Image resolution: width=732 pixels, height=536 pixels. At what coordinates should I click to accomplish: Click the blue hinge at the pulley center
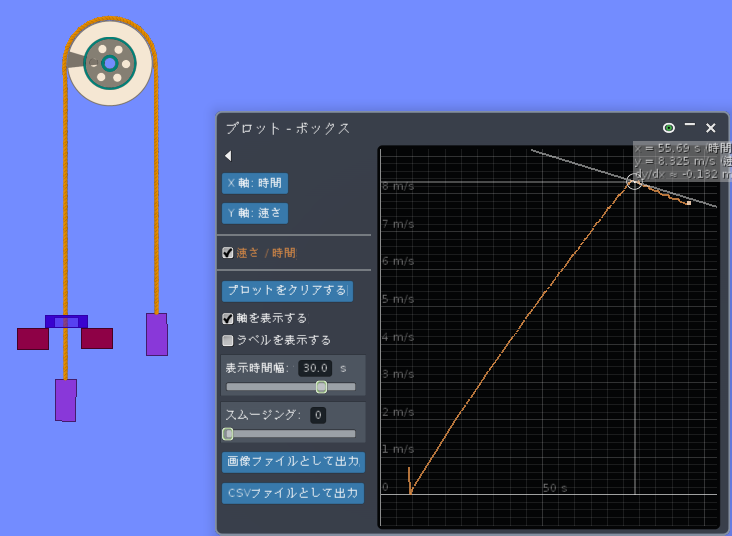click(110, 63)
